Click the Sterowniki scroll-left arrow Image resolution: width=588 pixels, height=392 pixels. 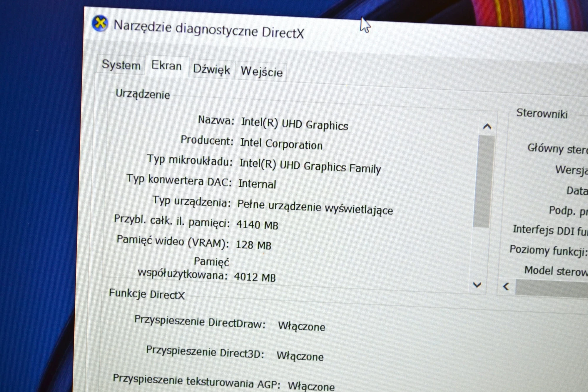506,286
